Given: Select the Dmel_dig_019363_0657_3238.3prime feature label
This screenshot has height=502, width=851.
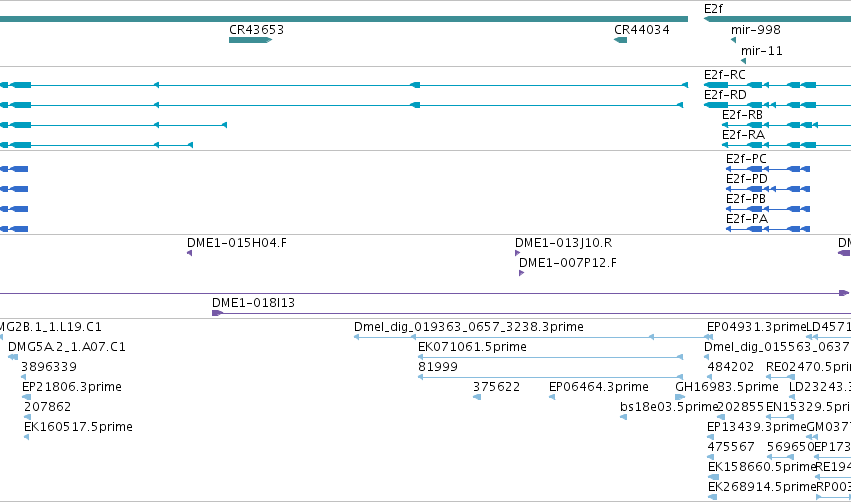Looking at the screenshot, I should point(469,327).
